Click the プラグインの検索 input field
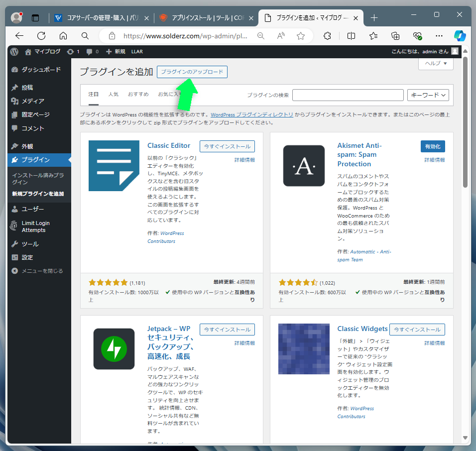 click(348, 95)
